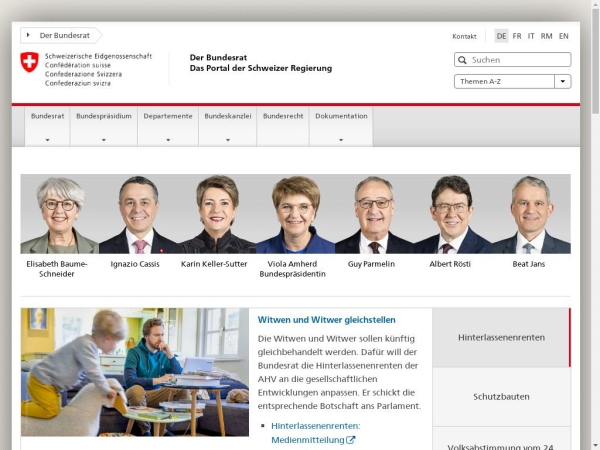Screen dimensions: 600x450
Task: Expand the Bundesrat menu arrow
Action: click(x=47, y=140)
